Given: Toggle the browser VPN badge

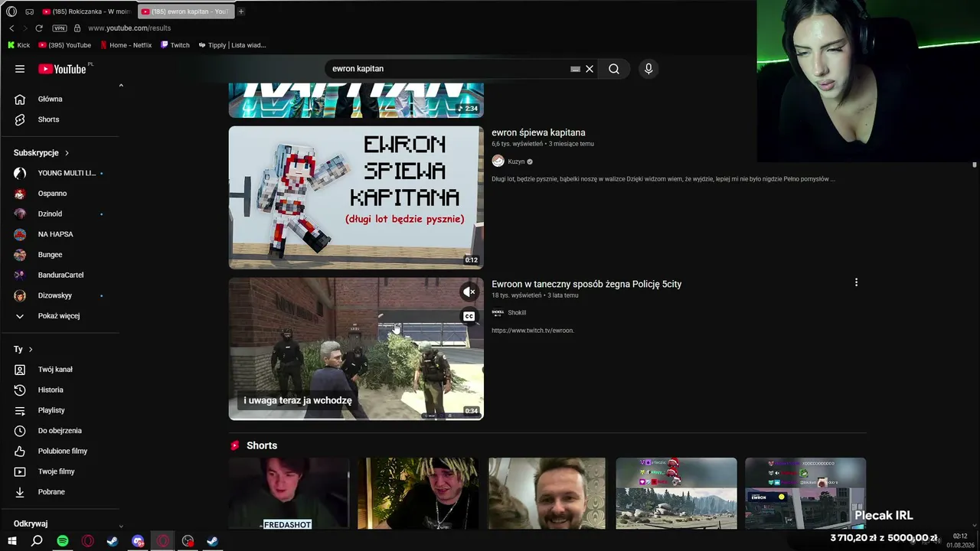Looking at the screenshot, I should pyautogui.click(x=59, y=28).
